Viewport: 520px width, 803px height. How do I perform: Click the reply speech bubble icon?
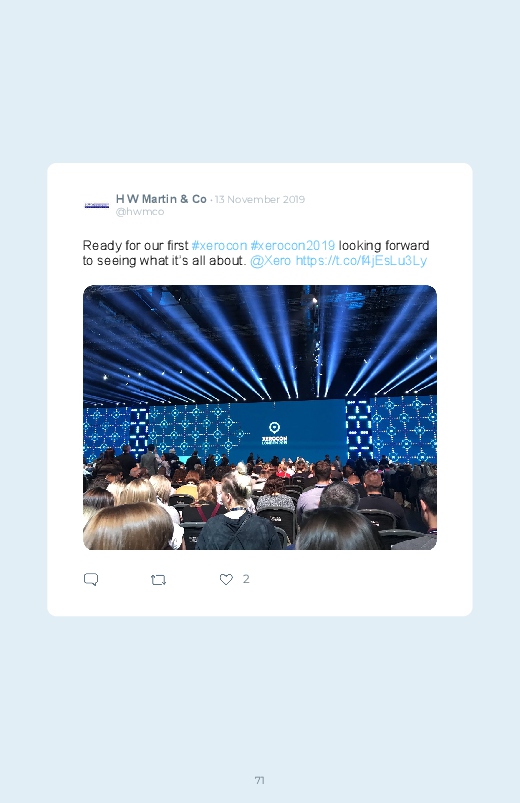tap(91, 579)
